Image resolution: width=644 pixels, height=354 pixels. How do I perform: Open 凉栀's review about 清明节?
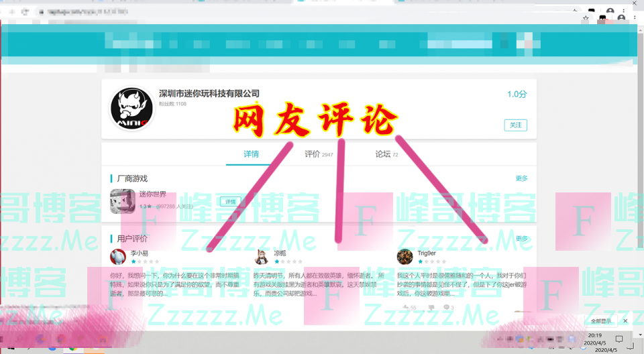pos(319,284)
